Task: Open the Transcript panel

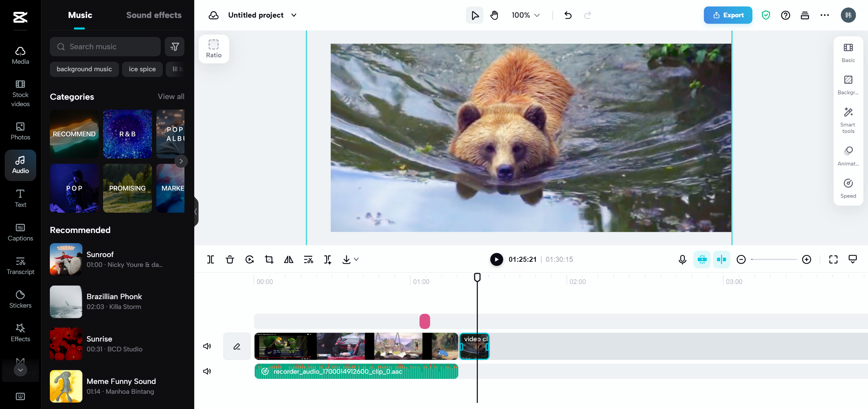Action: click(20, 266)
